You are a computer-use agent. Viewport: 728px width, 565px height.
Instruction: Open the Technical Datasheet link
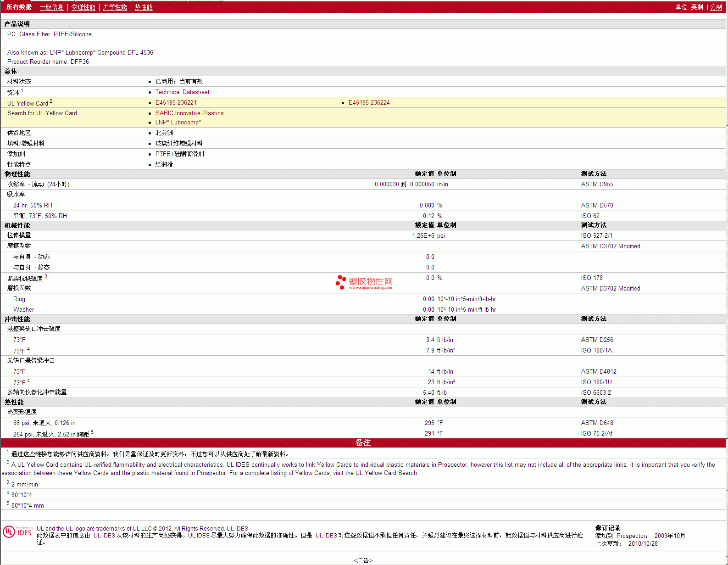click(x=182, y=92)
